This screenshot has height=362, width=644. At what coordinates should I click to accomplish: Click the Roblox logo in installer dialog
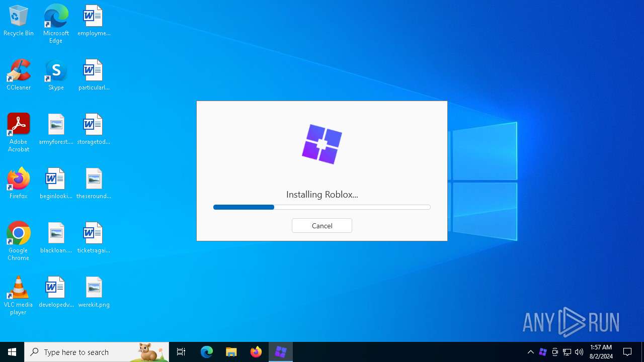322,144
